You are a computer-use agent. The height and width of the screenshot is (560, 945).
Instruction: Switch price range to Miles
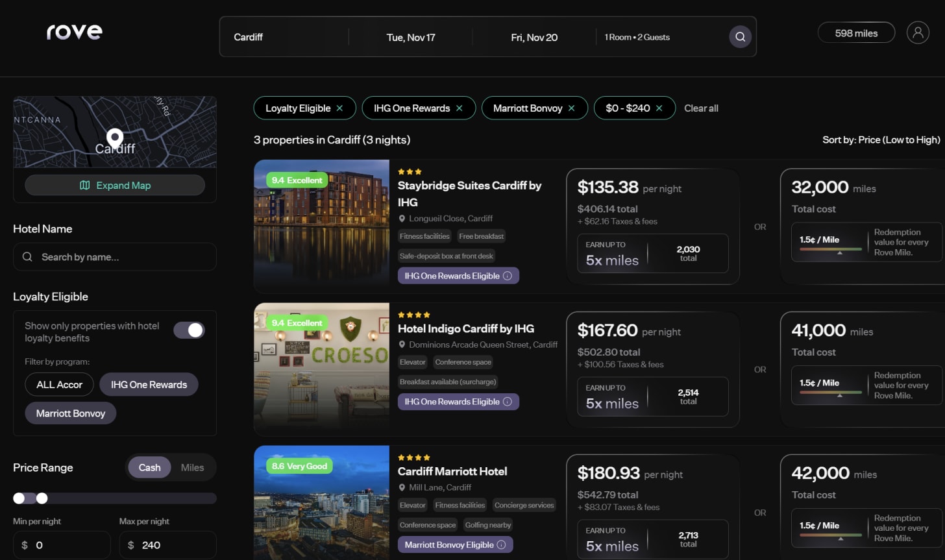point(192,467)
